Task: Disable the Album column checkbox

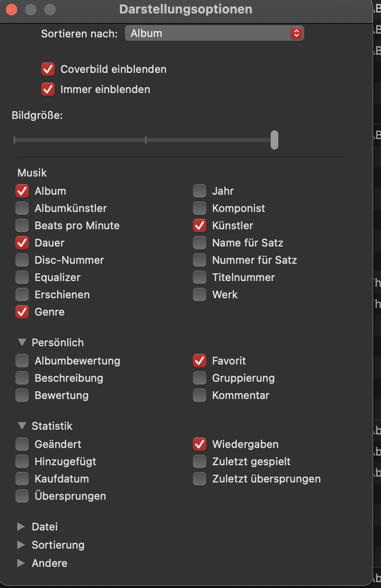Action: (22, 191)
